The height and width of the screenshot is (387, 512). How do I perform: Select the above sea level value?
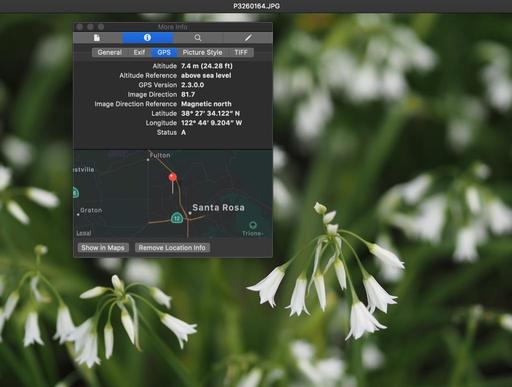pyautogui.click(x=206, y=75)
